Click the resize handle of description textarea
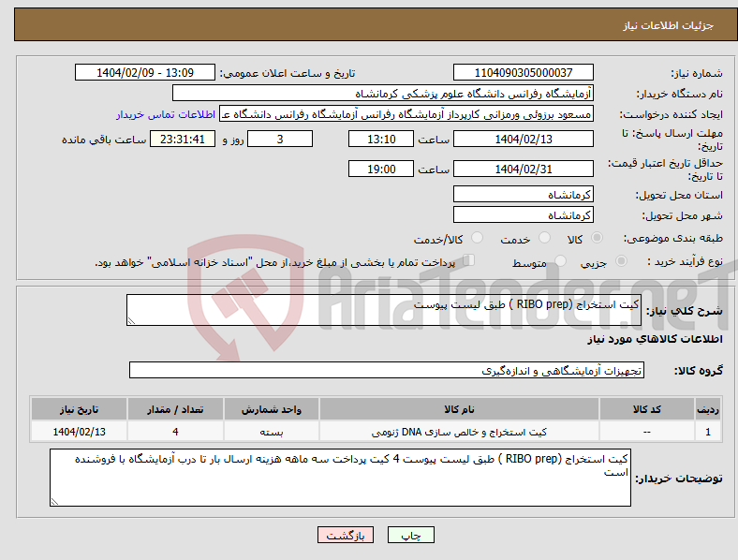Image resolution: width=738 pixels, height=560 pixels. [131, 321]
